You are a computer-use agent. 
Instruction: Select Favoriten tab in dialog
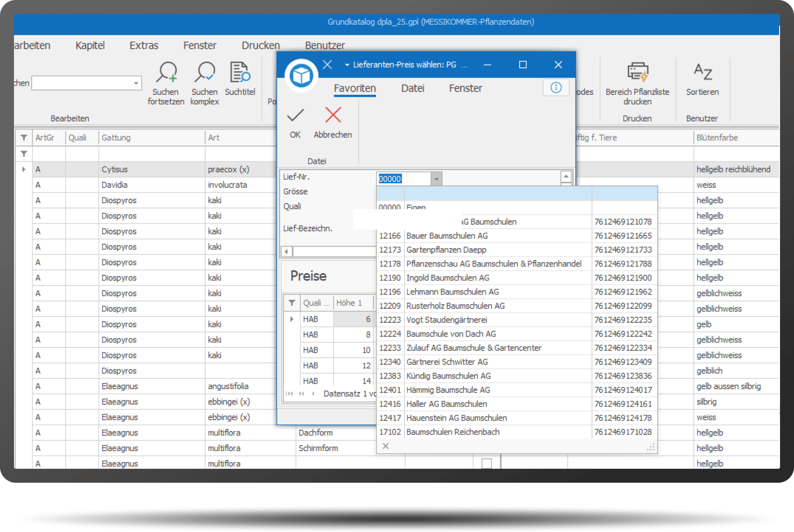pos(355,88)
